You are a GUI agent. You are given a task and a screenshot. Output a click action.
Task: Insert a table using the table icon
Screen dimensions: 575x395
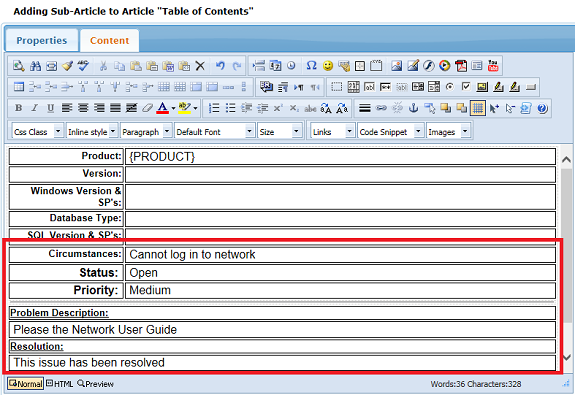[x=19, y=87]
